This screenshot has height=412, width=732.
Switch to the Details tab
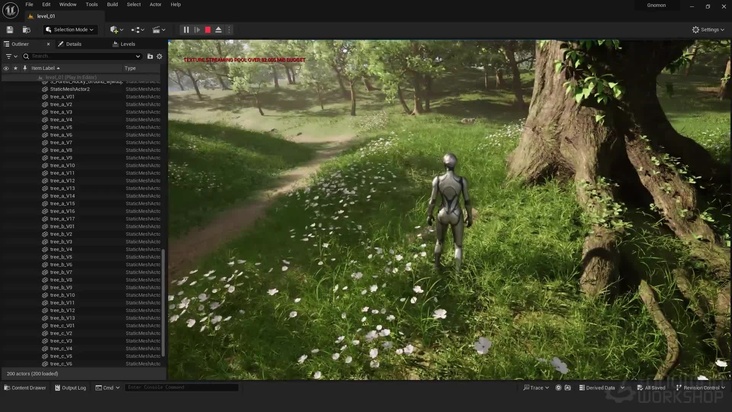70,44
